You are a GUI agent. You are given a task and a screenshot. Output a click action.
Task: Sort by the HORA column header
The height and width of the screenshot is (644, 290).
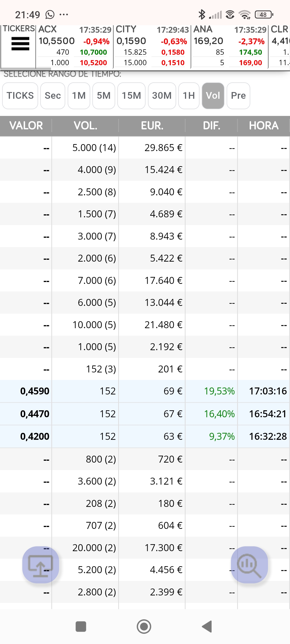[x=264, y=126]
